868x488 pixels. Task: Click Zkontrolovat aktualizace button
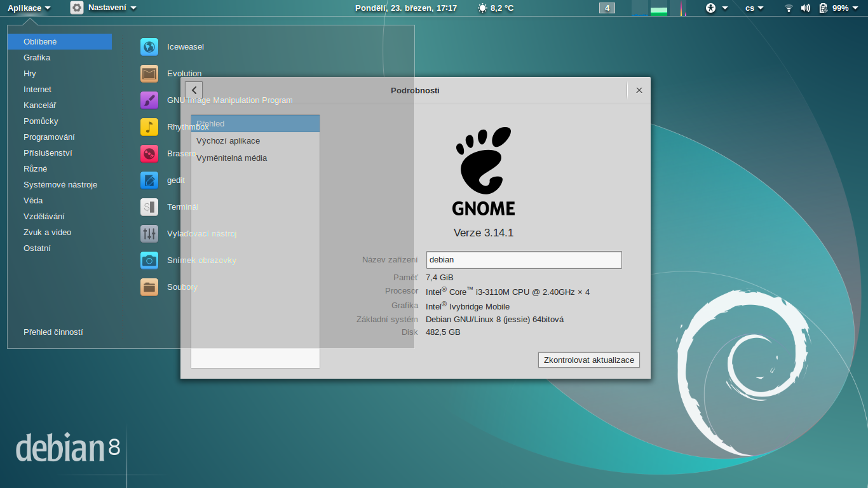coord(589,360)
